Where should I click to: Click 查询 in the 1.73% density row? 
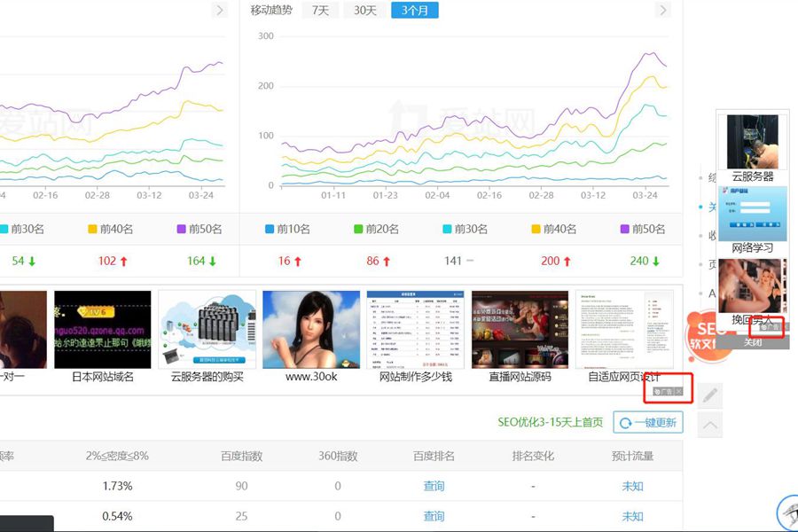click(x=434, y=486)
